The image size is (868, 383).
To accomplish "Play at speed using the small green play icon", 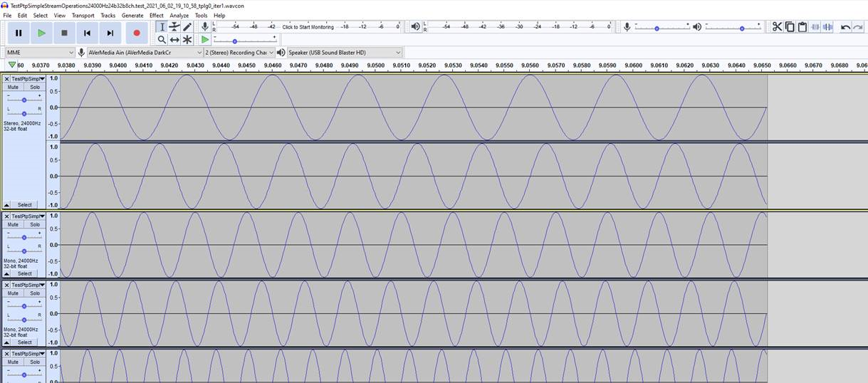I will point(205,40).
